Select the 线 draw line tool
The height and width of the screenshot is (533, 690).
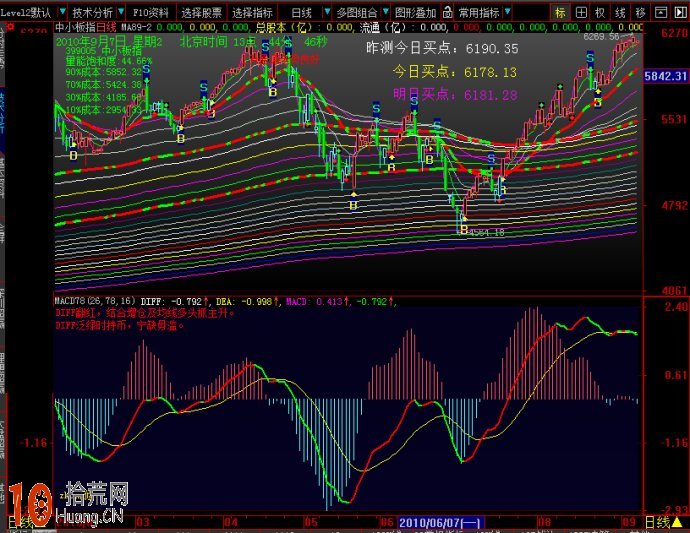coord(620,12)
